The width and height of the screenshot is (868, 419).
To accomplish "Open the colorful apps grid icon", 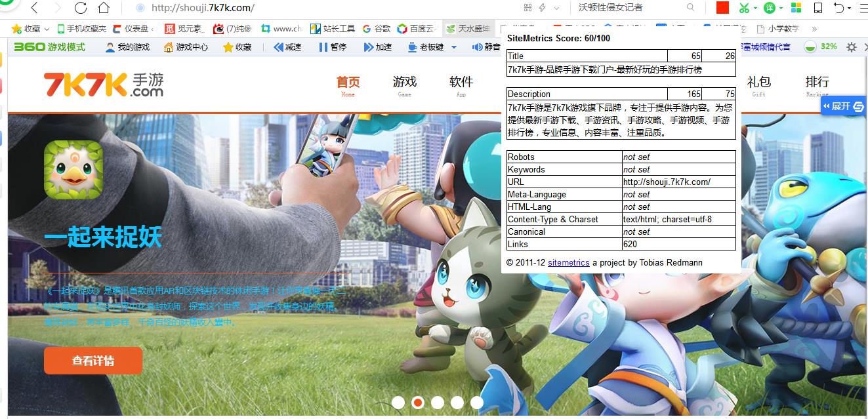I will click(x=796, y=8).
